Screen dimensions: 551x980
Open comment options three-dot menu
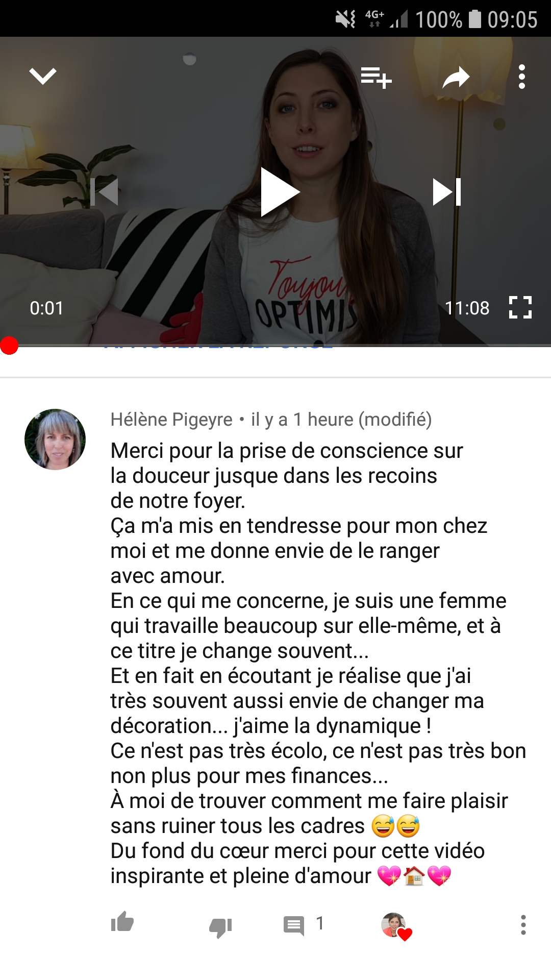click(523, 925)
